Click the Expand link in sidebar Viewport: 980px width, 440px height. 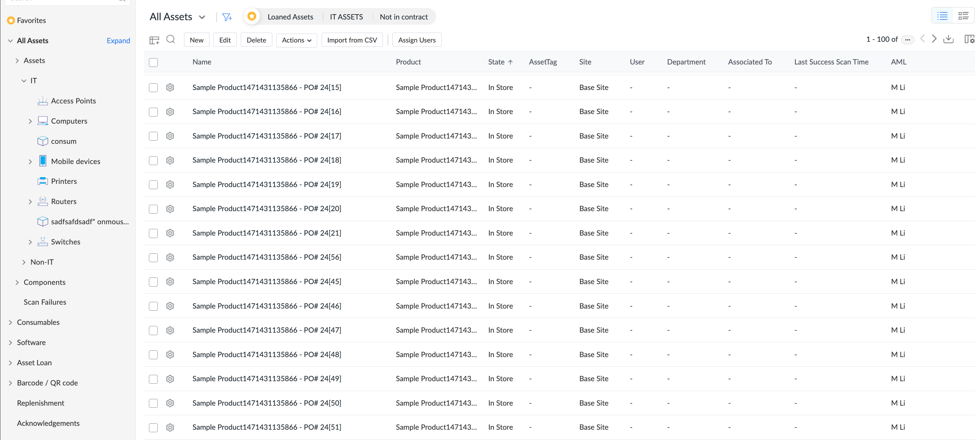pyautogui.click(x=118, y=41)
